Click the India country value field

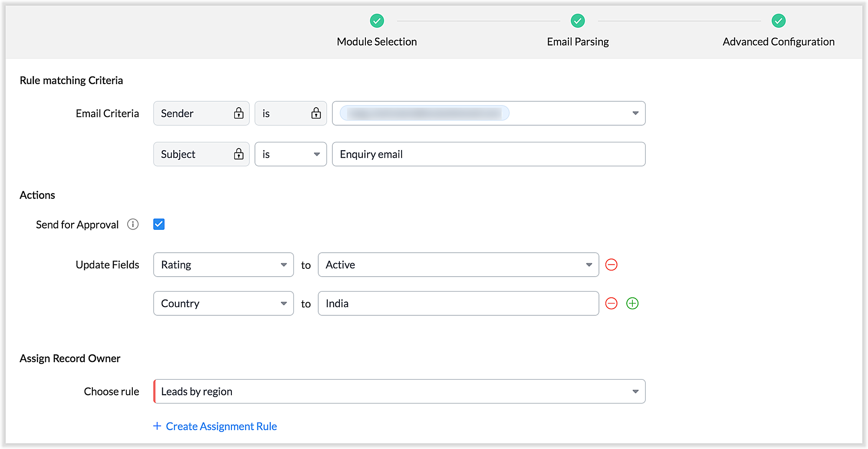tap(458, 304)
